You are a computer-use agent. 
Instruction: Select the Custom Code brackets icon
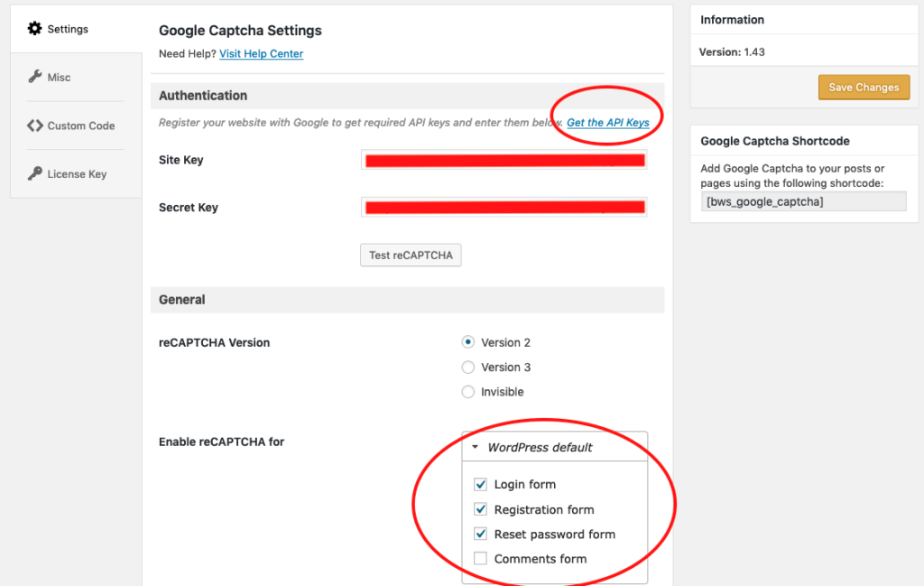point(34,126)
